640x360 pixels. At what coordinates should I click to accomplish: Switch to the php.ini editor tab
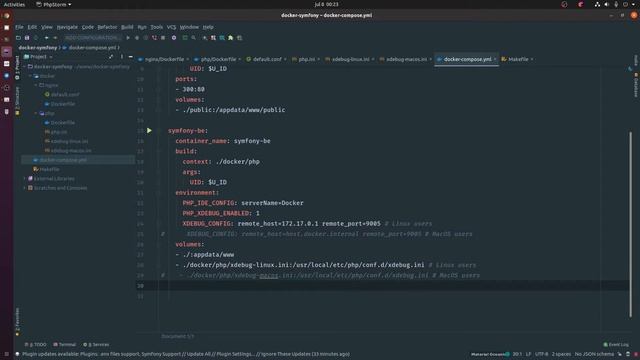coord(307,59)
